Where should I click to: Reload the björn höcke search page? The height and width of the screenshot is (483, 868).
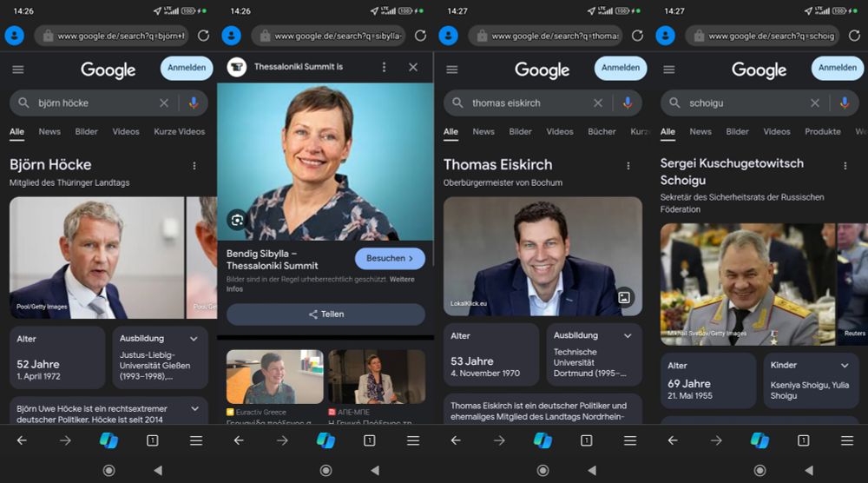click(204, 36)
